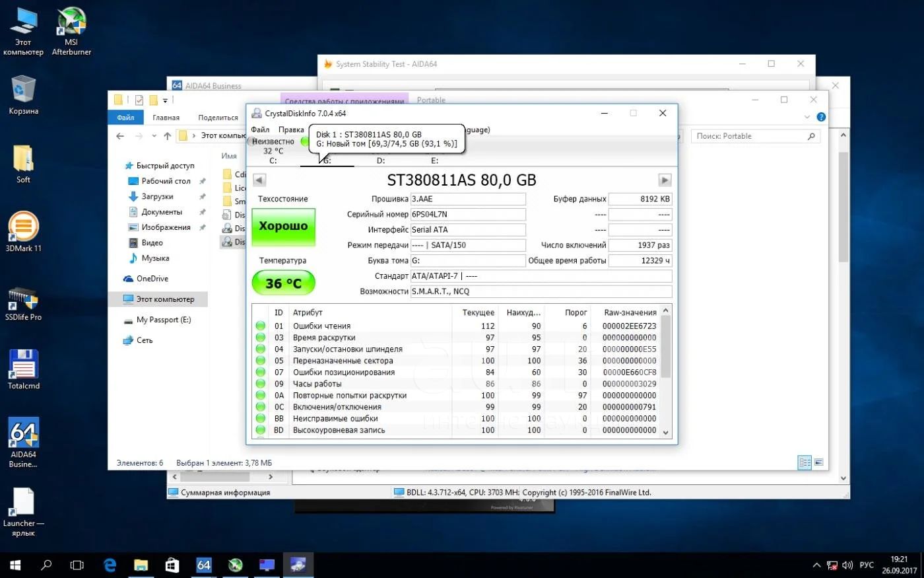Click the 36 °C temperature indicator
Screen dimensions: 924x578
[x=284, y=283]
